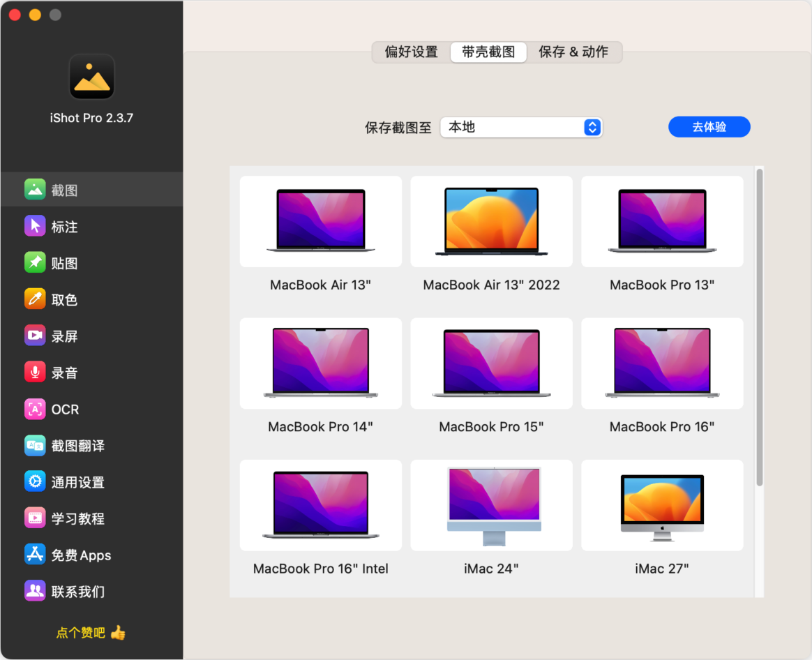Click the blue 去体验 button

point(709,127)
